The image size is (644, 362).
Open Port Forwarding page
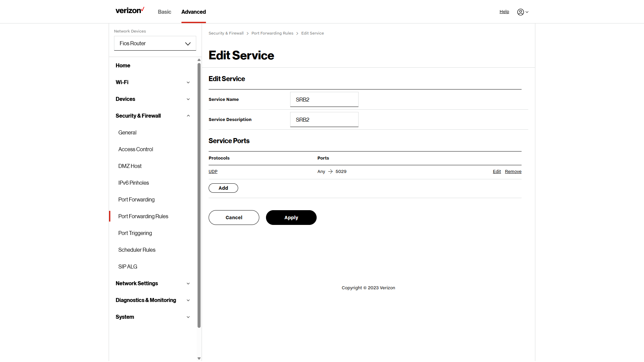[137, 200]
